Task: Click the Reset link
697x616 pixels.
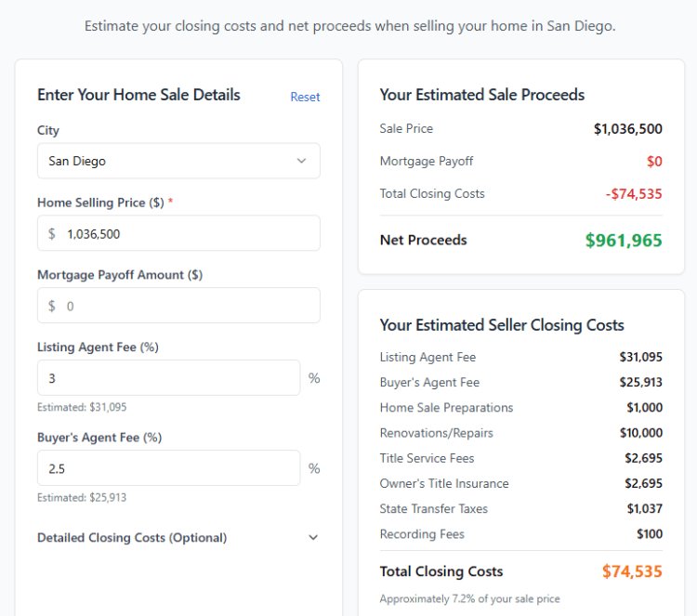Action: coord(305,97)
